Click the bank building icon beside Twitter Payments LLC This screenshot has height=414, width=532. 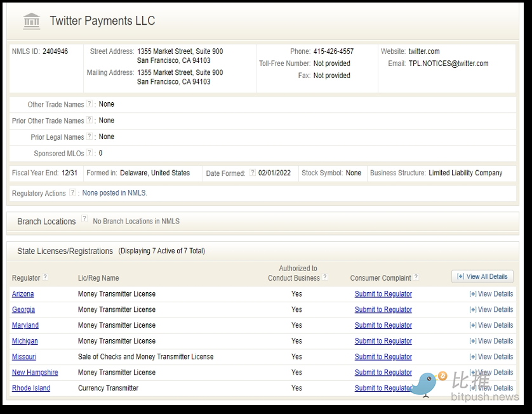[x=31, y=21]
